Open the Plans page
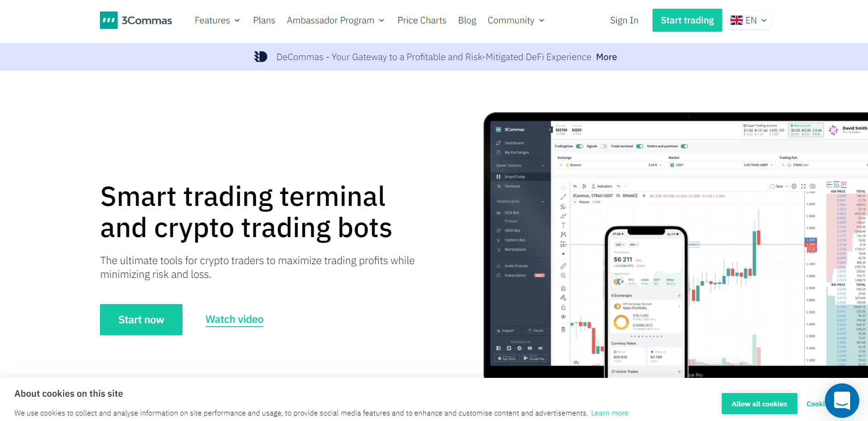Screen dimensions: 868x421 point(264,20)
